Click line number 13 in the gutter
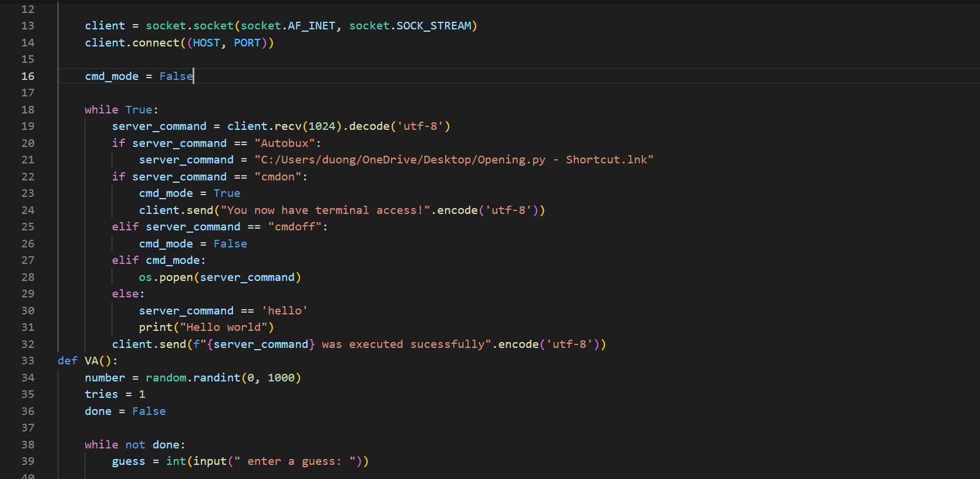Viewport: 980px width, 479px height. 28,26
